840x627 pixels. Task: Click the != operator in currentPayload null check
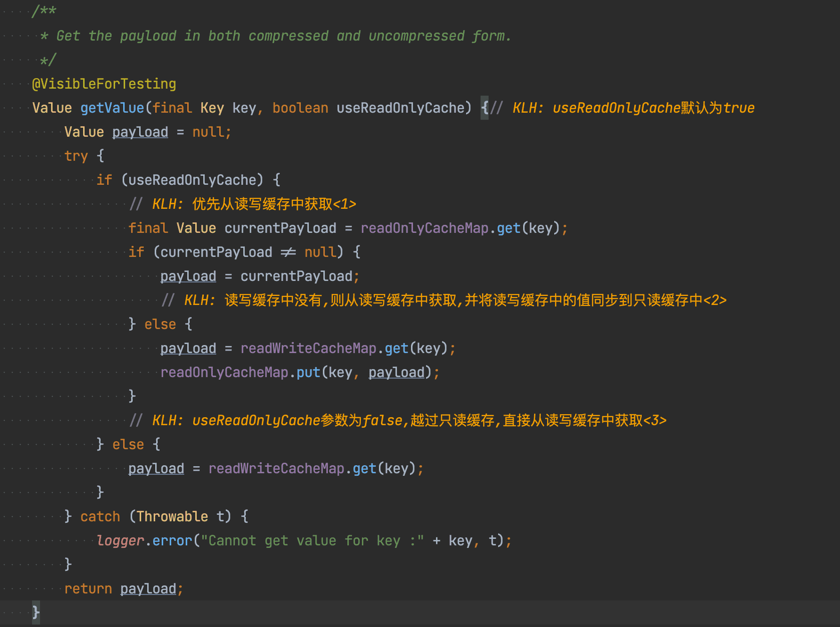(288, 252)
